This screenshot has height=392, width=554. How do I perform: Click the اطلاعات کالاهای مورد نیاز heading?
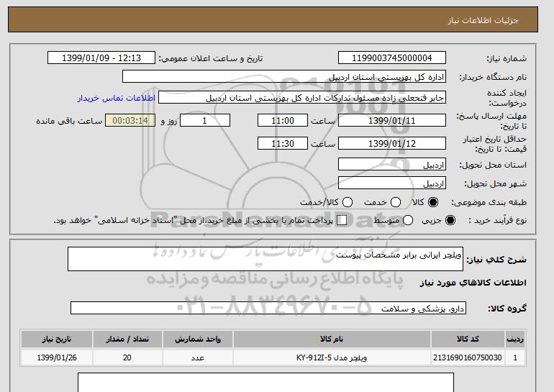pos(473,283)
